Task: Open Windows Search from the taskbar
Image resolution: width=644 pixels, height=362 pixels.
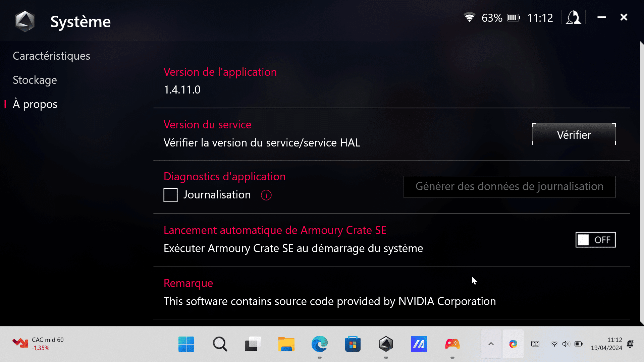Action: pyautogui.click(x=220, y=344)
